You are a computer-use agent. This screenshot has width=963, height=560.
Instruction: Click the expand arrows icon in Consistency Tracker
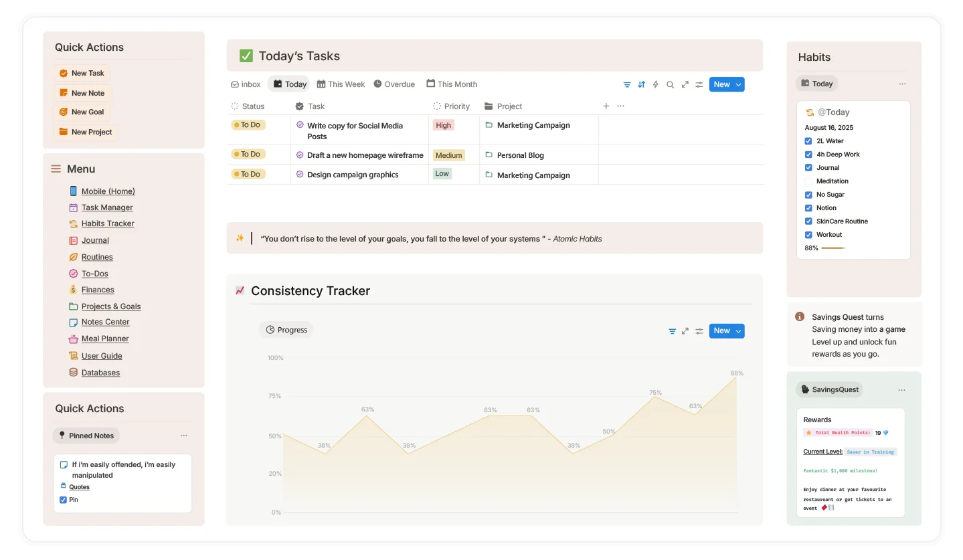685,331
